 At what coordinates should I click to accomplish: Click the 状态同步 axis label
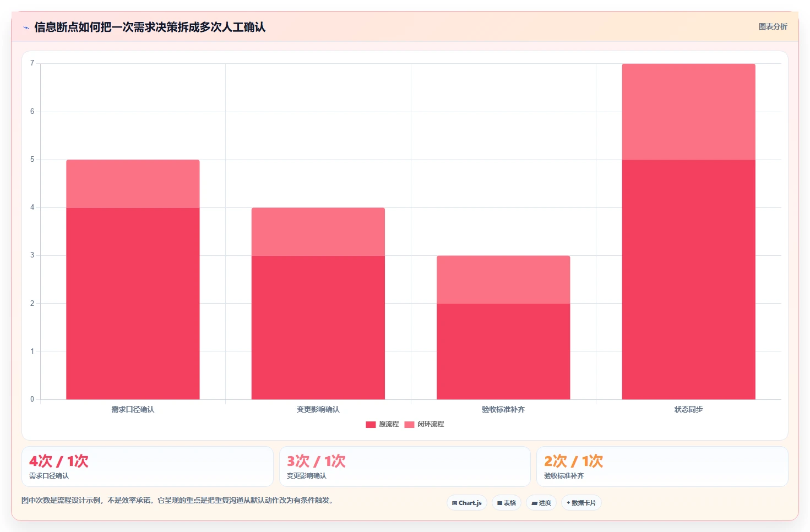click(x=688, y=409)
